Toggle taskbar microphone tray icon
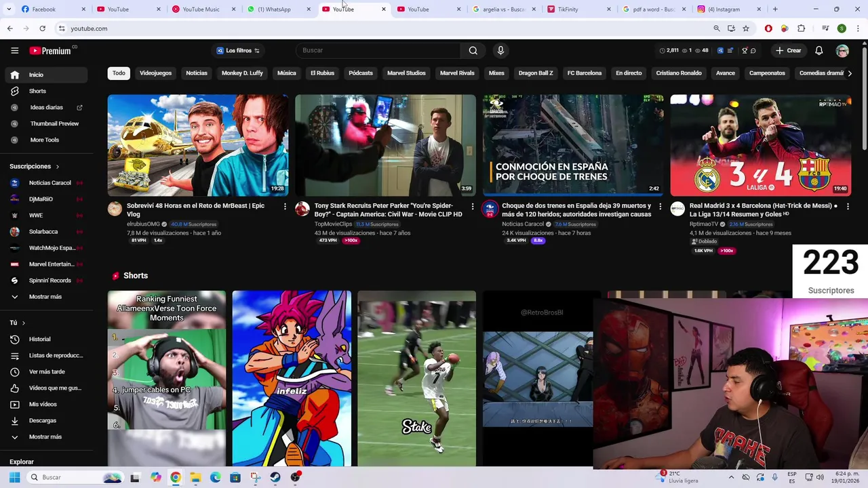Viewport: 868px width, 488px height. point(775,477)
